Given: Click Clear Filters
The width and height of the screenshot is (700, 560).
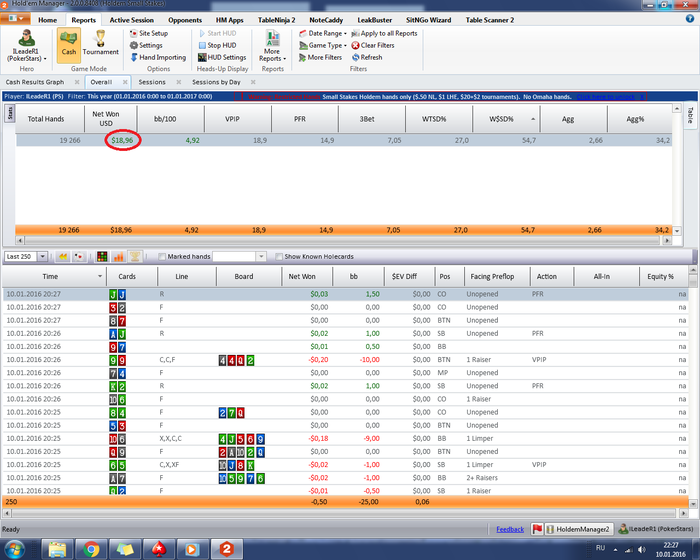Looking at the screenshot, I should click(x=373, y=45).
